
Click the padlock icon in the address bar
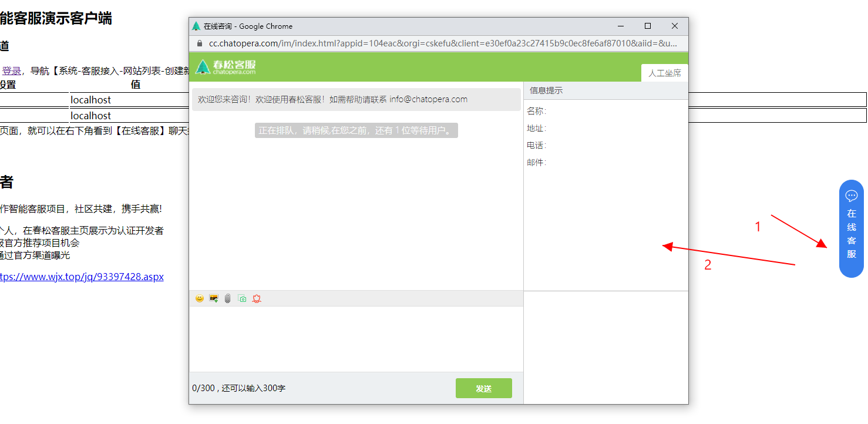(200, 43)
